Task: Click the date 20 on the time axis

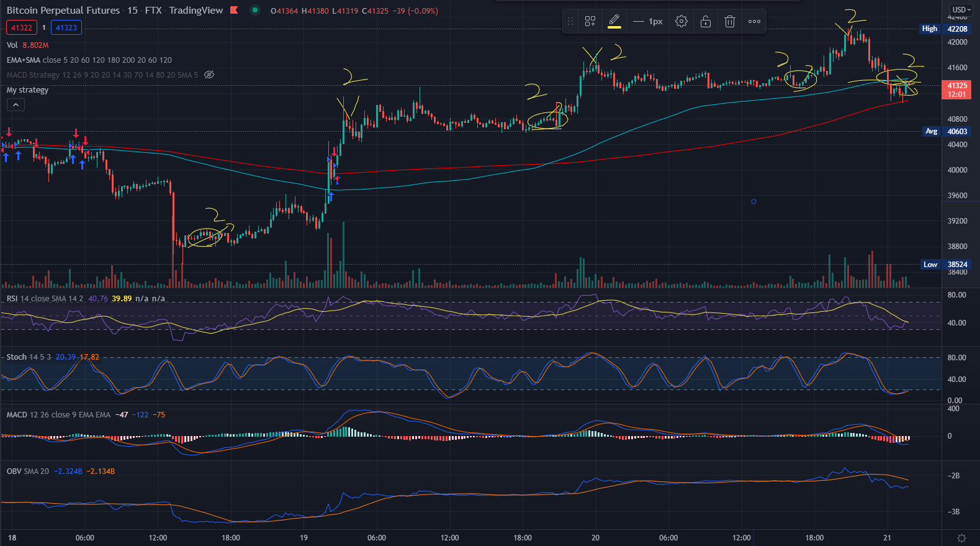Action: pyautogui.click(x=595, y=538)
